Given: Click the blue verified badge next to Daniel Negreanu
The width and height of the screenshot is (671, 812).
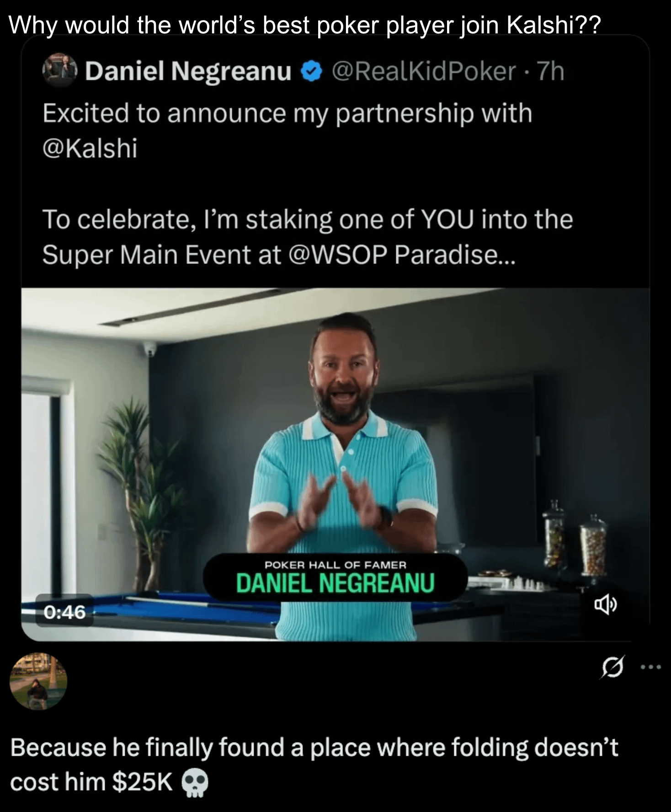Looking at the screenshot, I should pyautogui.click(x=312, y=72).
